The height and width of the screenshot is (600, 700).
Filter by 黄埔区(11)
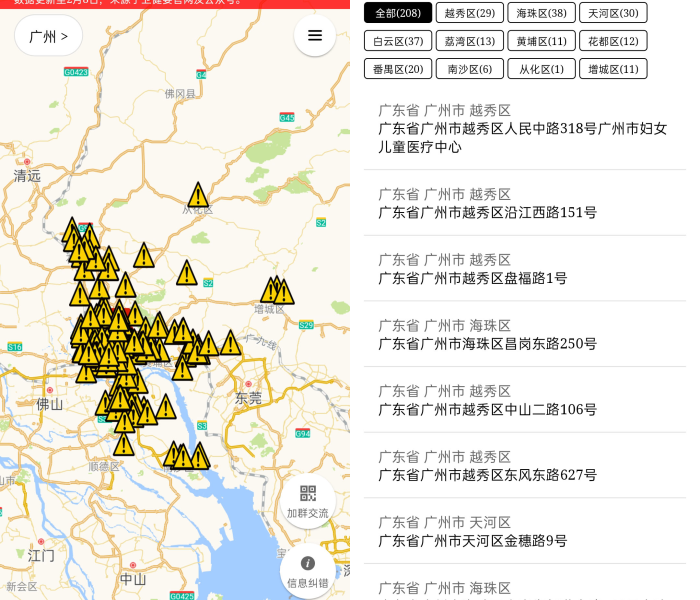click(x=542, y=41)
